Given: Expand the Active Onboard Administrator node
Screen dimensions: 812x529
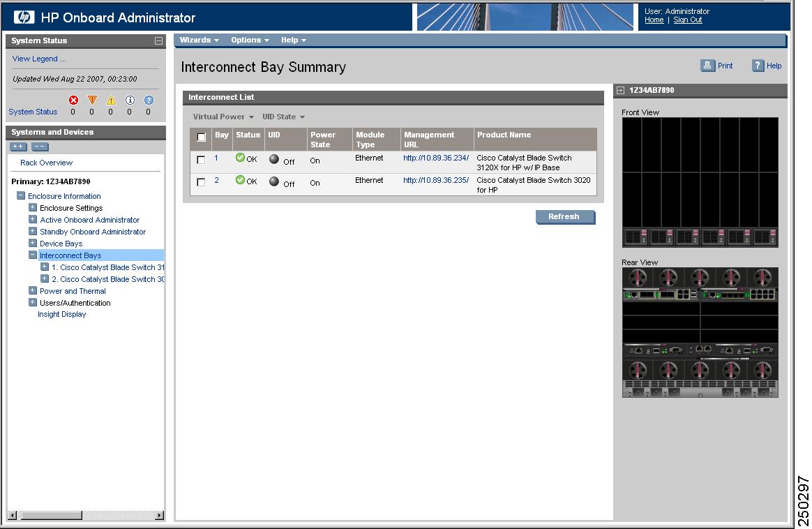Looking at the screenshot, I should 33,220.
